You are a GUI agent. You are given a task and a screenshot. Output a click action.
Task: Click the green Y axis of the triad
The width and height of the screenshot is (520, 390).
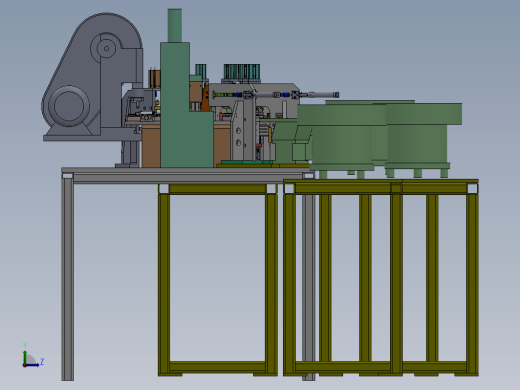click(25, 357)
